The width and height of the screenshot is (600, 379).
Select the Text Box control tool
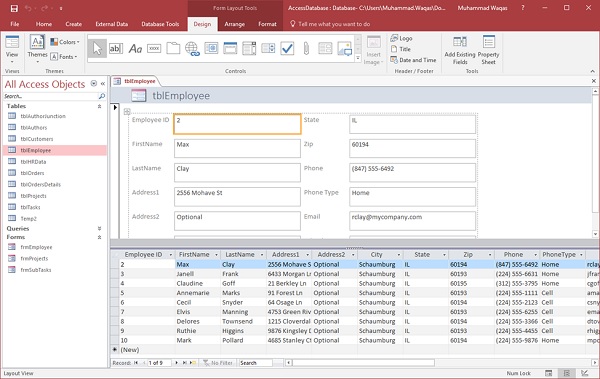tap(116, 49)
